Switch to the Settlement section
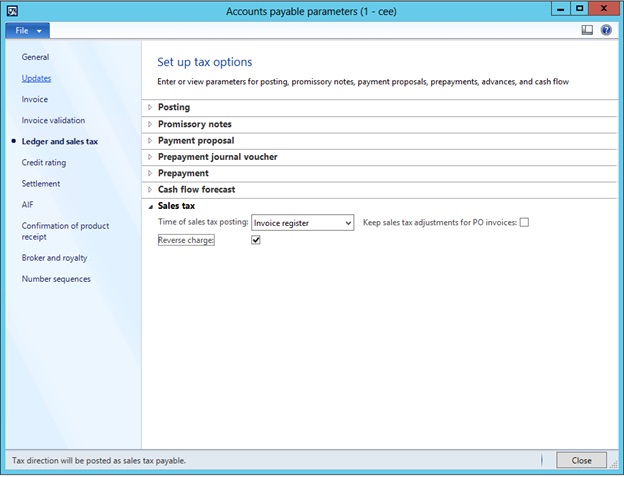Viewport: 624px width, 477px height. click(x=41, y=183)
